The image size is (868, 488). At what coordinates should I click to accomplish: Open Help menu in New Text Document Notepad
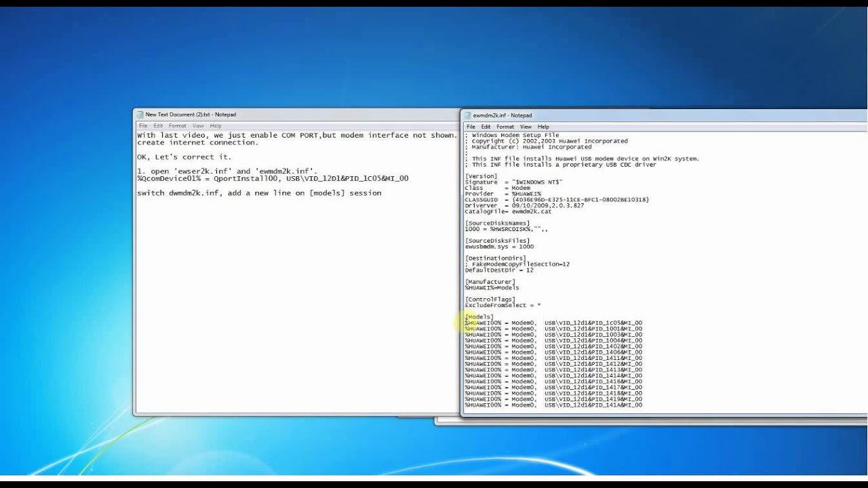pyautogui.click(x=216, y=126)
